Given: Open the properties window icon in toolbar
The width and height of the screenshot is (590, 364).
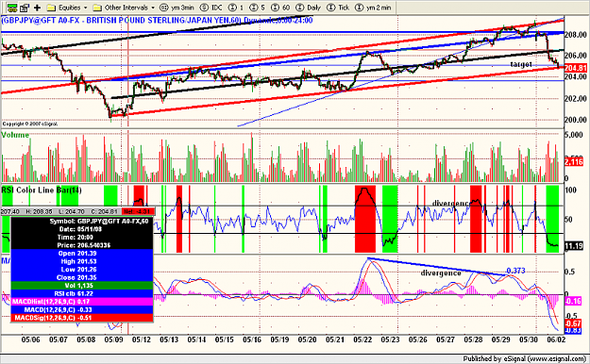Looking at the screenshot, I should tap(25, 8).
